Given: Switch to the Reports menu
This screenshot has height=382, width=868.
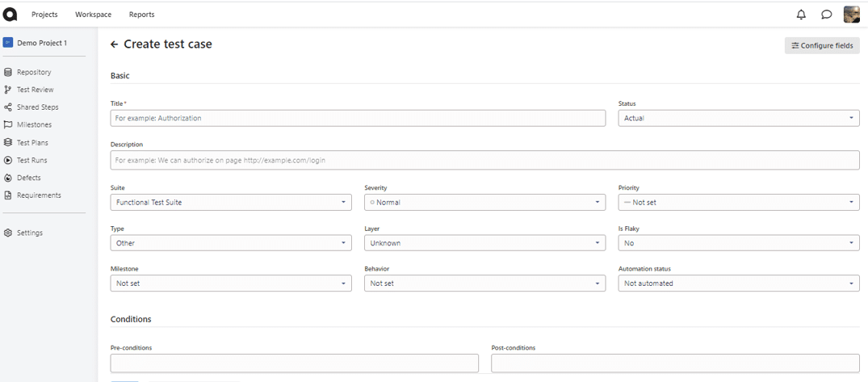Looking at the screenshot, I should pos(141,15).
